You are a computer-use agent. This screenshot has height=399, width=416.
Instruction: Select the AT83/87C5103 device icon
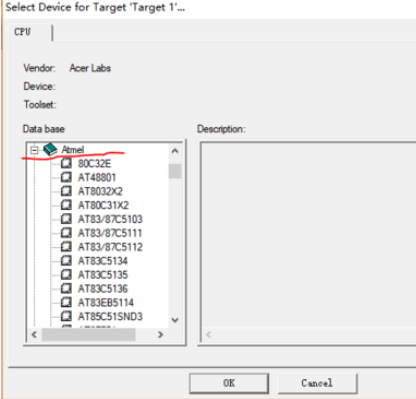click(x=66, y=219)
